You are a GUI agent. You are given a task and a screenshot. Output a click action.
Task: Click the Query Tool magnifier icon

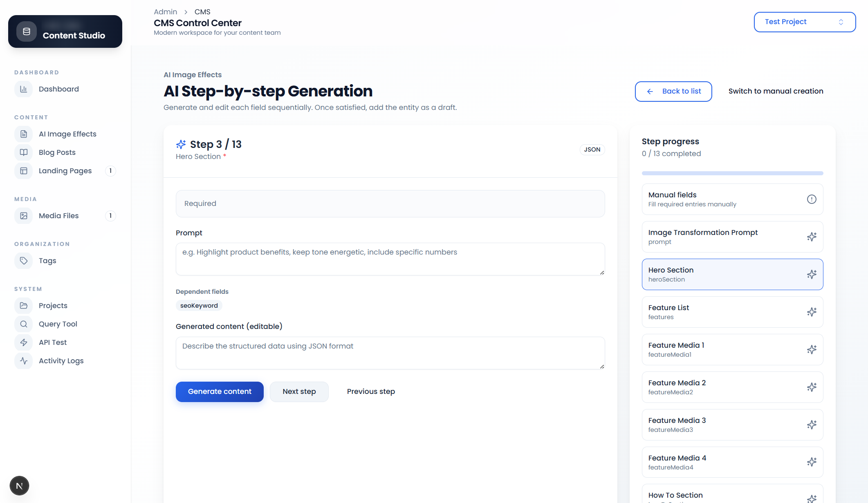[24, 324]
